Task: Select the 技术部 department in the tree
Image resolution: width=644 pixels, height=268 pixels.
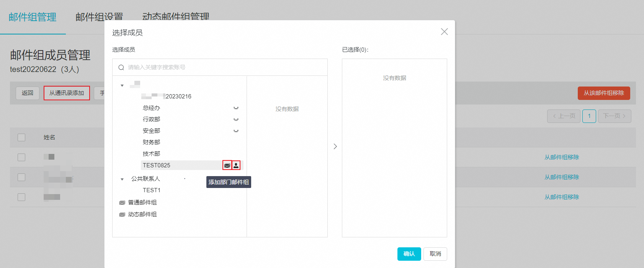Action: (x=152, y=154)
